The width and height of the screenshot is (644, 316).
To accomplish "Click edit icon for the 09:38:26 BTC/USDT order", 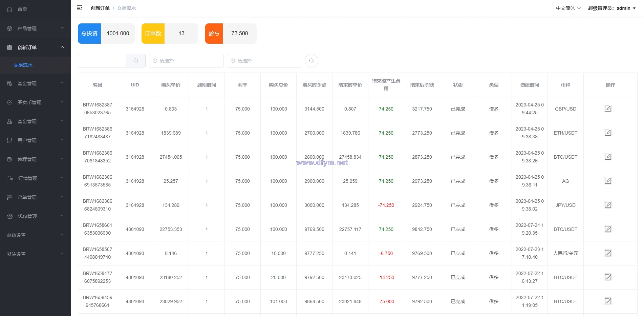I will pyautogui.click(x=608, y=157).
